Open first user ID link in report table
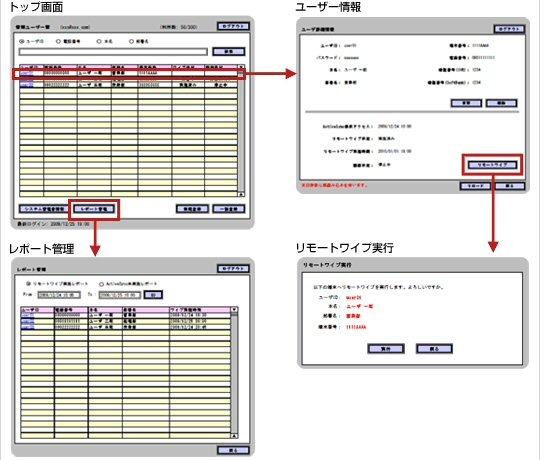The height and width of the screenshot is (460, 544). (27, 315)
